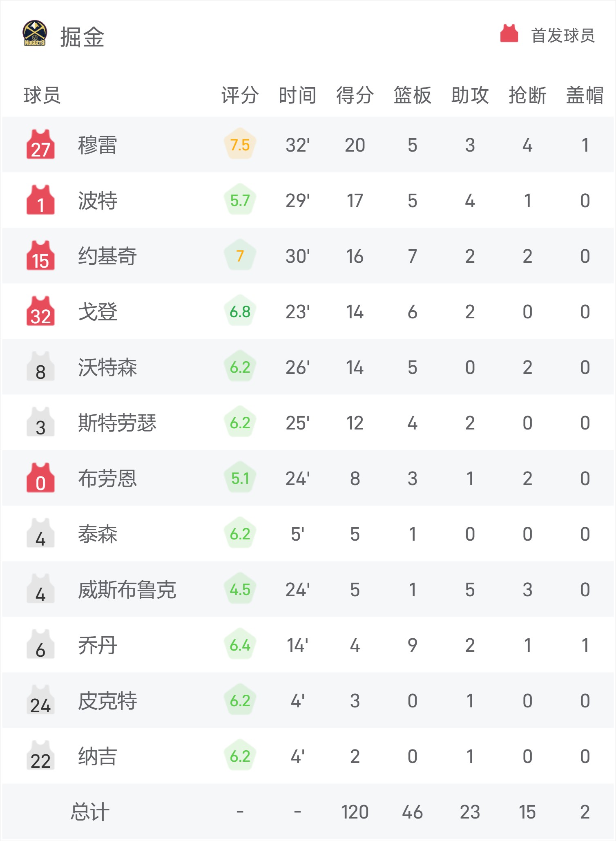Click 首发球员 legend label

click(x=562, y=35)
